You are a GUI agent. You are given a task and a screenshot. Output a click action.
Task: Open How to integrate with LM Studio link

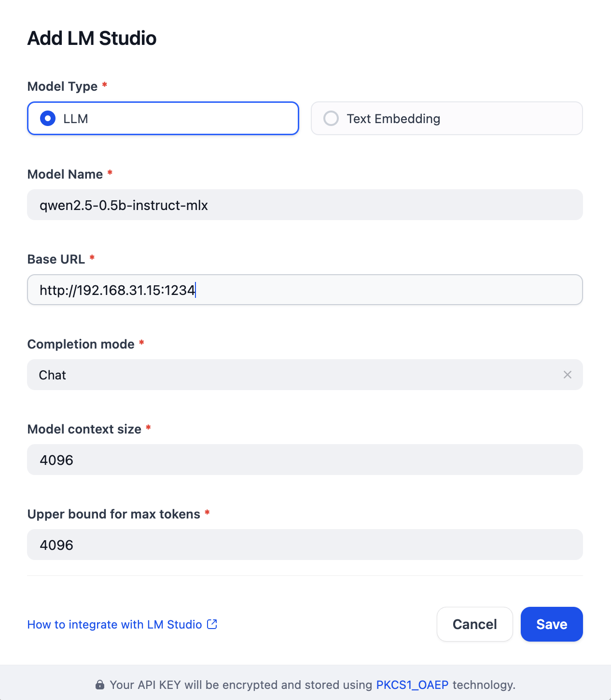114,625
